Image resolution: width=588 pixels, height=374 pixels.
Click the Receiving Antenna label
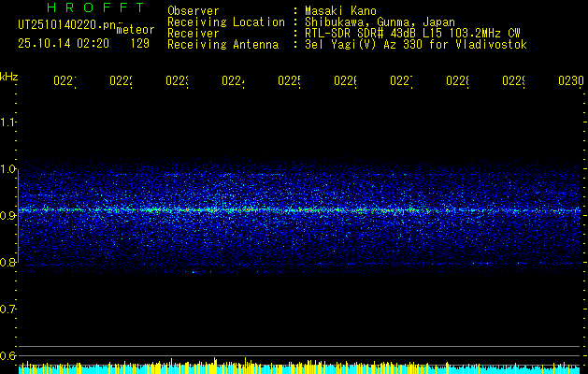pyautogui.click(x=222, y=45)
